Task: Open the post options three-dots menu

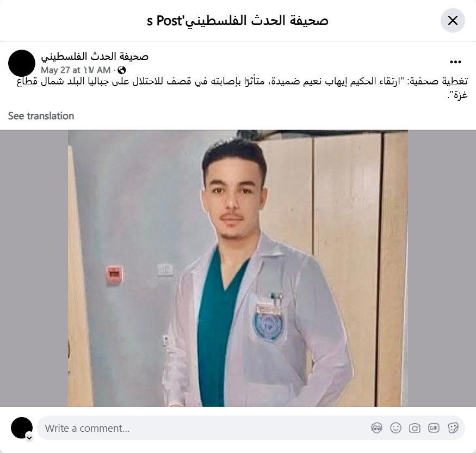Action: tap(455, 62)
